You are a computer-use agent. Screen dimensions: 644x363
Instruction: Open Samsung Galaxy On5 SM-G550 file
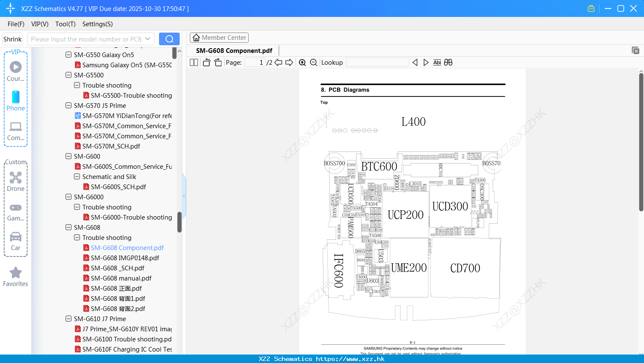tap(127, 65)
